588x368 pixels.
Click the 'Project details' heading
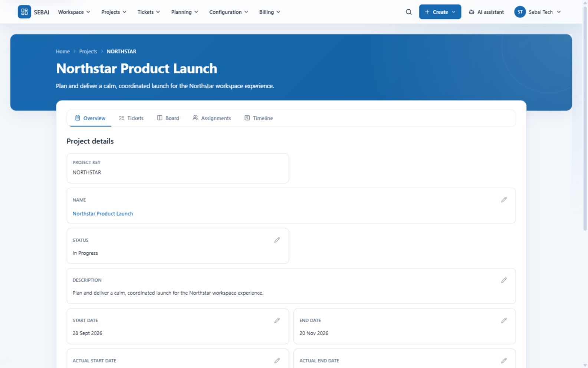point(90,141)
